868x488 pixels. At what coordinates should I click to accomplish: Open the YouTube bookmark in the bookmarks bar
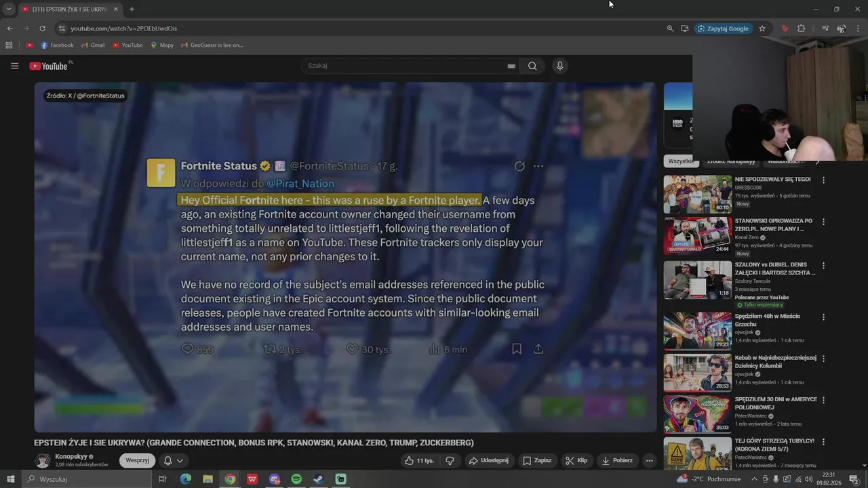[x=127, y=45]
